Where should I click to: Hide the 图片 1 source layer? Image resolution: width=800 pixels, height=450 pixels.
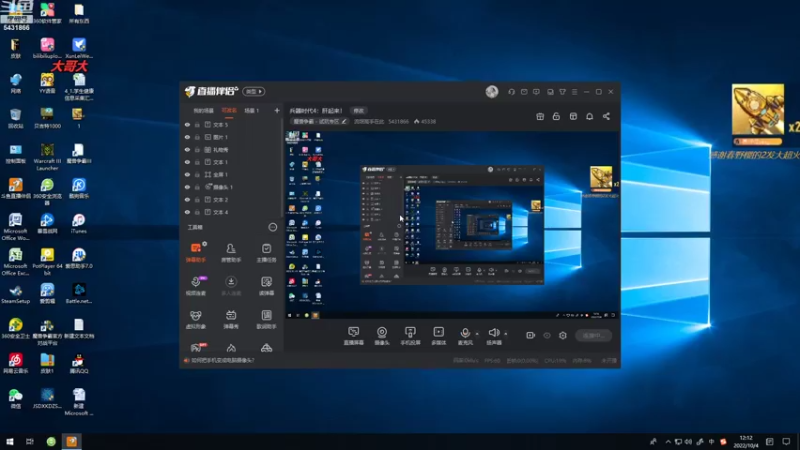[x=187, y=137]
